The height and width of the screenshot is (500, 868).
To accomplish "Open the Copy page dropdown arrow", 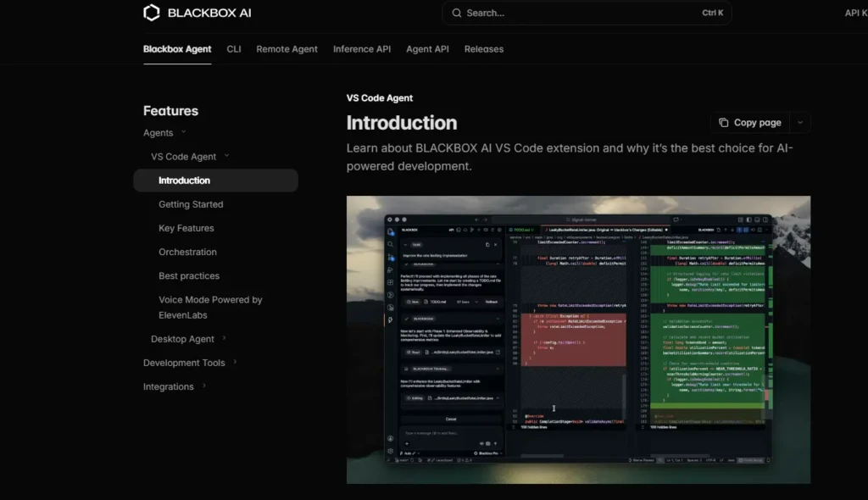I will [x=800, y=122].
